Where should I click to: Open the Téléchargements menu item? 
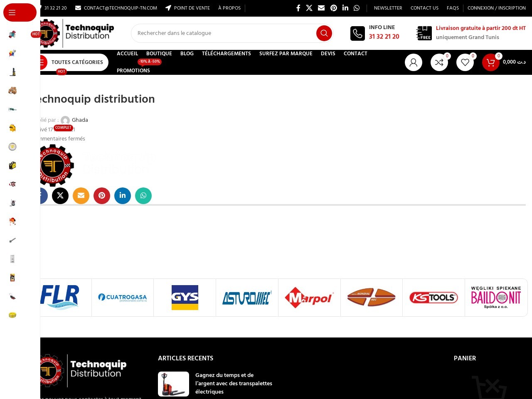pyautogui.click(x=227, y=54)
